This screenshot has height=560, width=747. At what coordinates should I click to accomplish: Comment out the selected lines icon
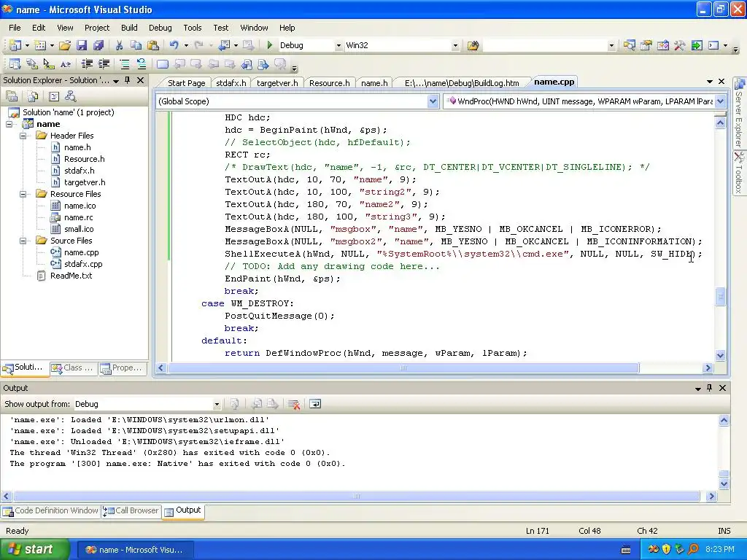(x=124, y=64)
